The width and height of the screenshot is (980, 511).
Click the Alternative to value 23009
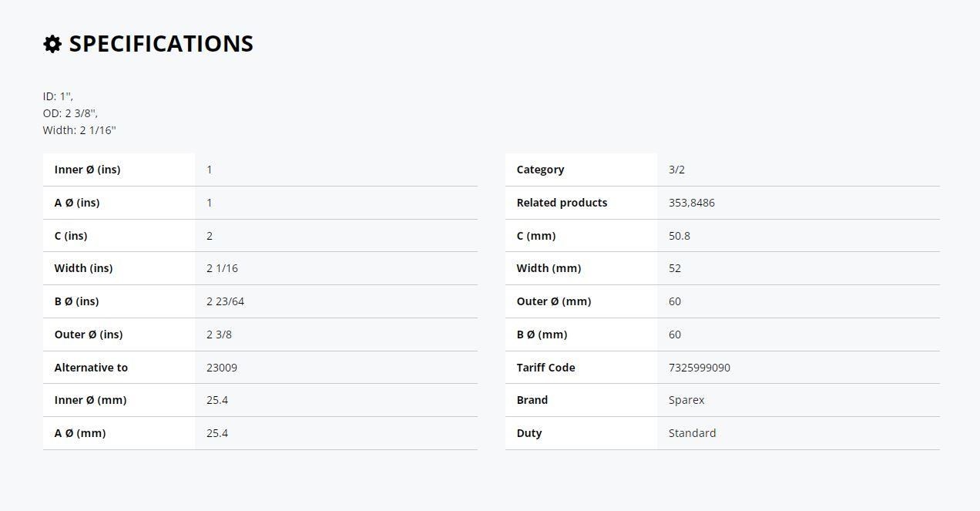tap(222, 368)
